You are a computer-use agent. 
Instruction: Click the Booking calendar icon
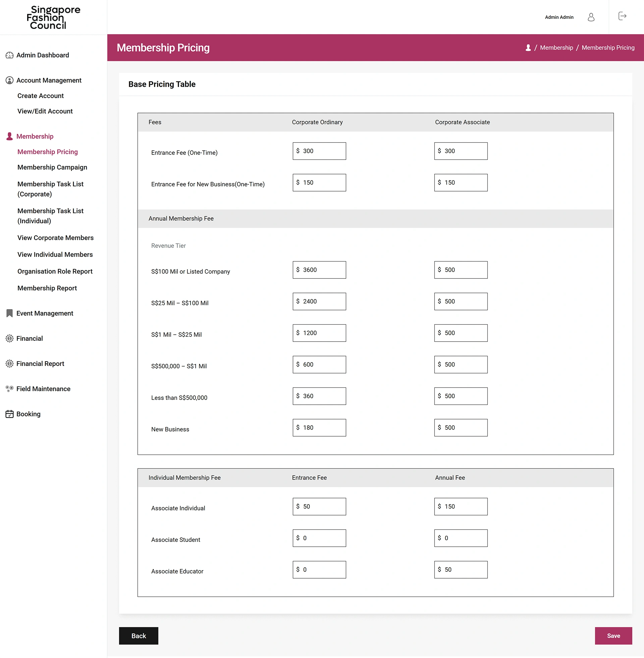[9, 414]
